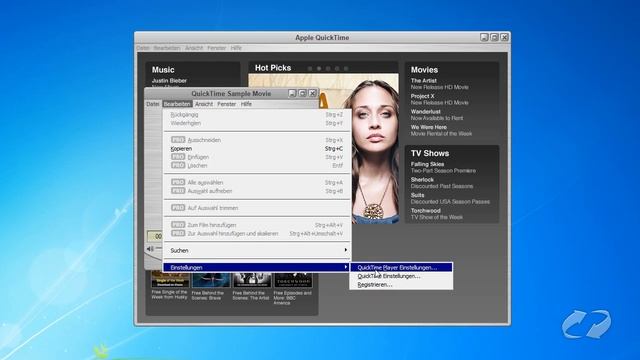The width and height of the screenshot is (640, 360).
Task: Click PRO badge beside Zur Auswahl hinzufügen und skalieren
Action: [178, 233]
